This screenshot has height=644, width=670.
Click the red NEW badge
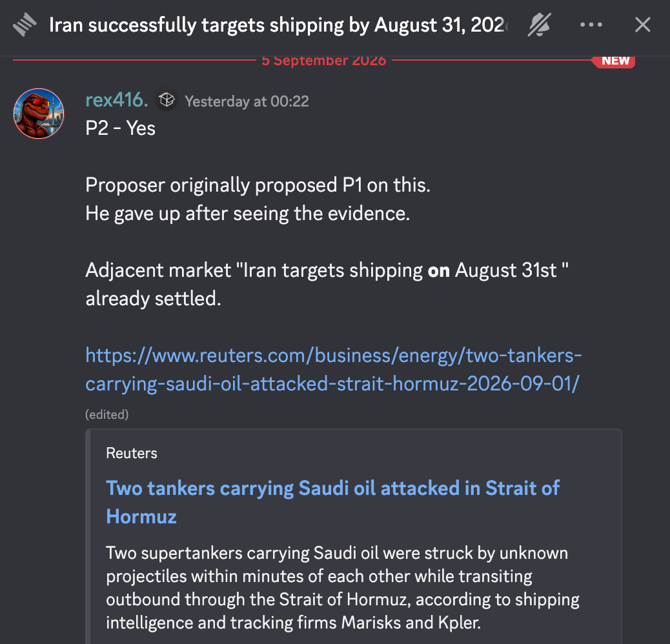tap(614, 61)
